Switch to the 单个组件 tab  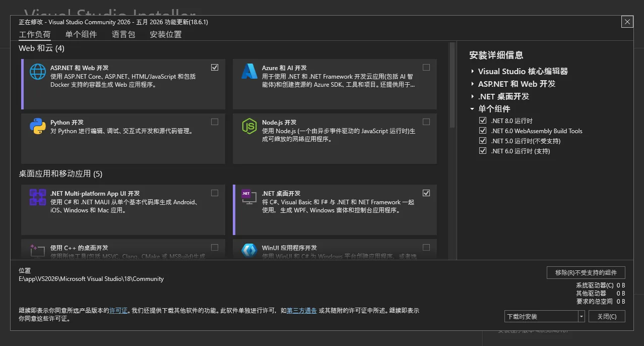pyautogui.click(x=81, y=34)
